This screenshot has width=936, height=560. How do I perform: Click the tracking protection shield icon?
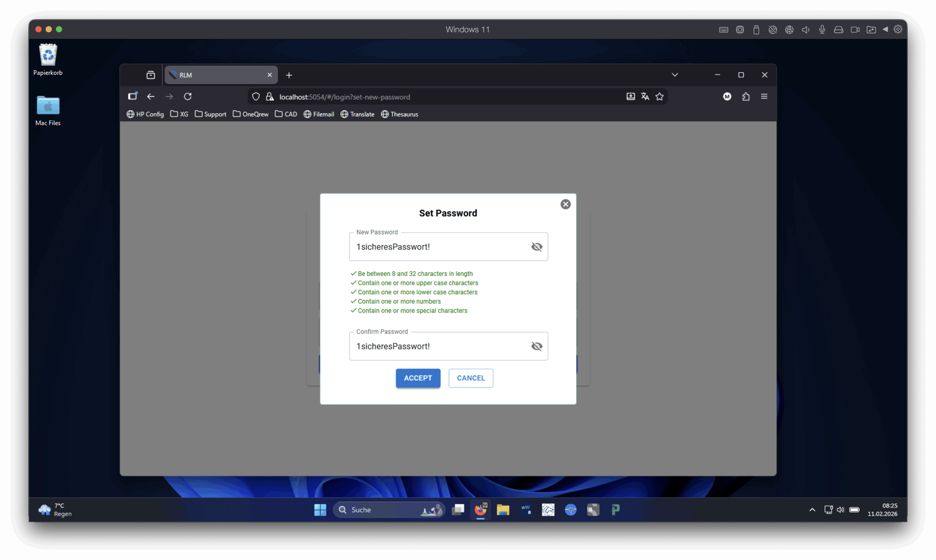point(256,97)
